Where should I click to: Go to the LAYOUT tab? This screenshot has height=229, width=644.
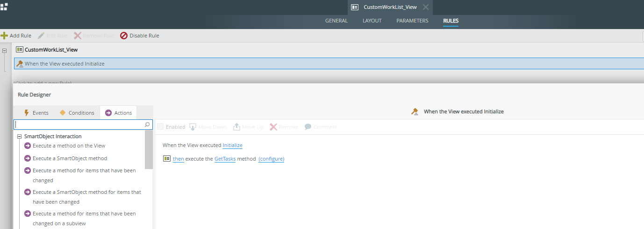(x=372, y=21)
